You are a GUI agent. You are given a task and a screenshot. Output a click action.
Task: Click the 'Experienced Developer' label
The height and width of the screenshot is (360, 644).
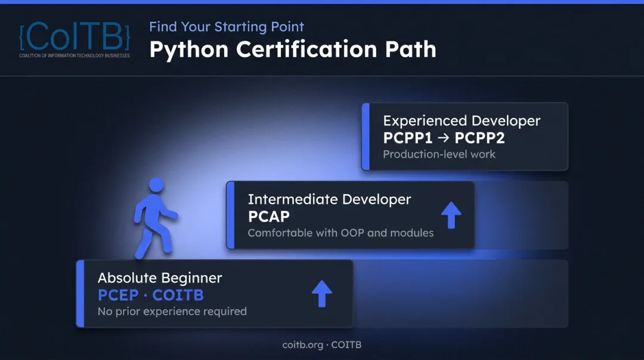[462, 121]
